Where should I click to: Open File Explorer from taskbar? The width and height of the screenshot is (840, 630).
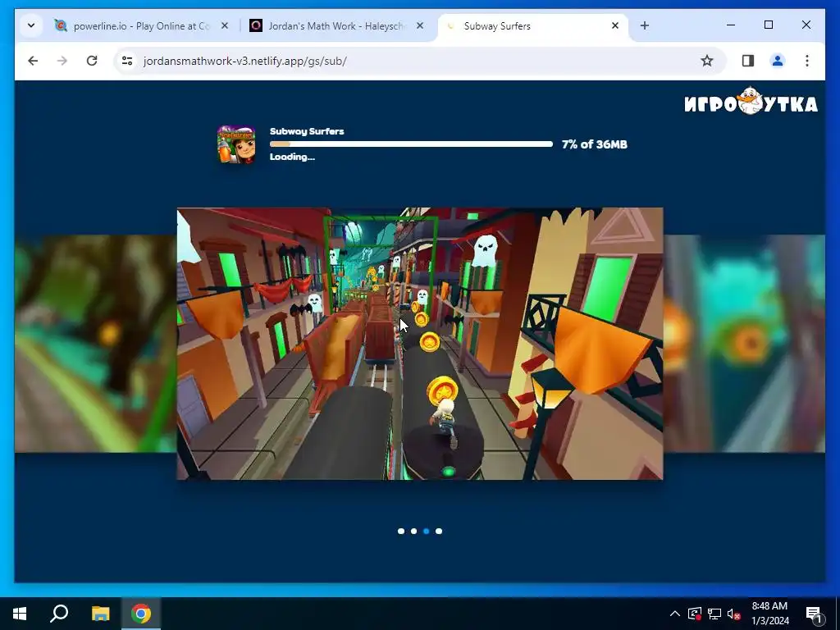pyautogui.click(x=100, y=614)
